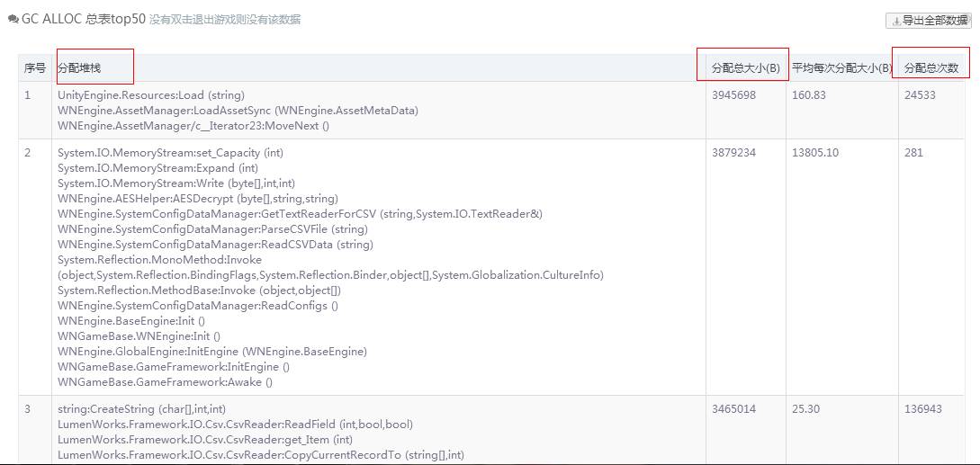Click SystemConfigDataManager:ReadCSVData (string) line
980x465 pixels.
coord(215,245)
